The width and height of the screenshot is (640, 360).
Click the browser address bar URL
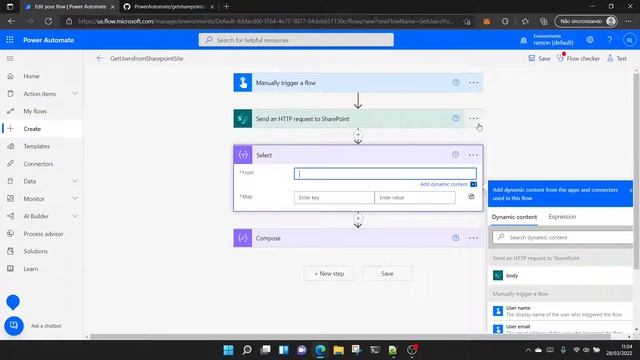265,21
